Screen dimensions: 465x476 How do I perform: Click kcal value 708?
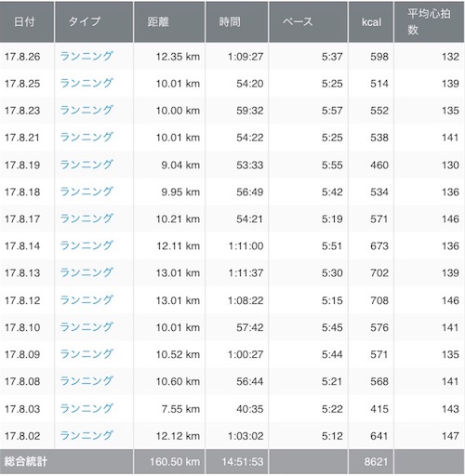click(379, 300)
